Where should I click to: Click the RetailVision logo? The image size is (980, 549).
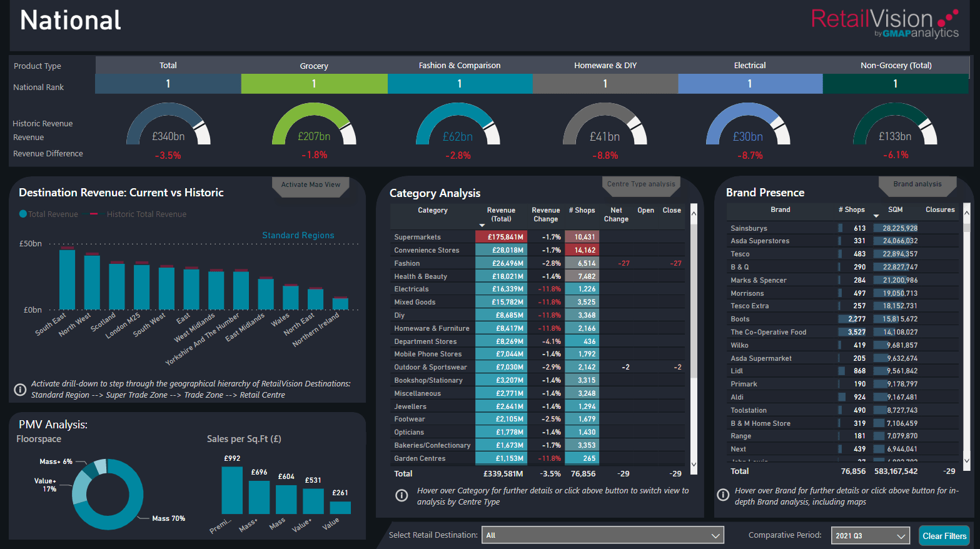click(x=885, y=24)
